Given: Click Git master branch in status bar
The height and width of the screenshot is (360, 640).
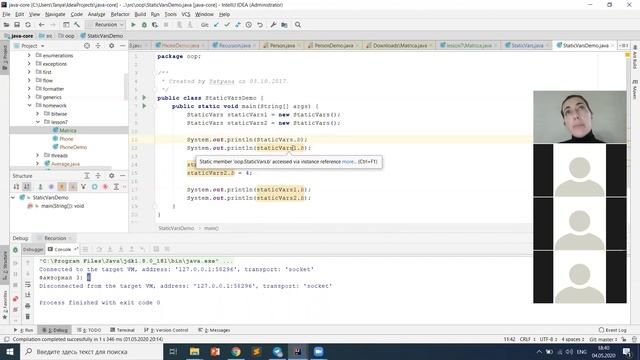Looking at the screenshot, I should (x=604, y=339).
